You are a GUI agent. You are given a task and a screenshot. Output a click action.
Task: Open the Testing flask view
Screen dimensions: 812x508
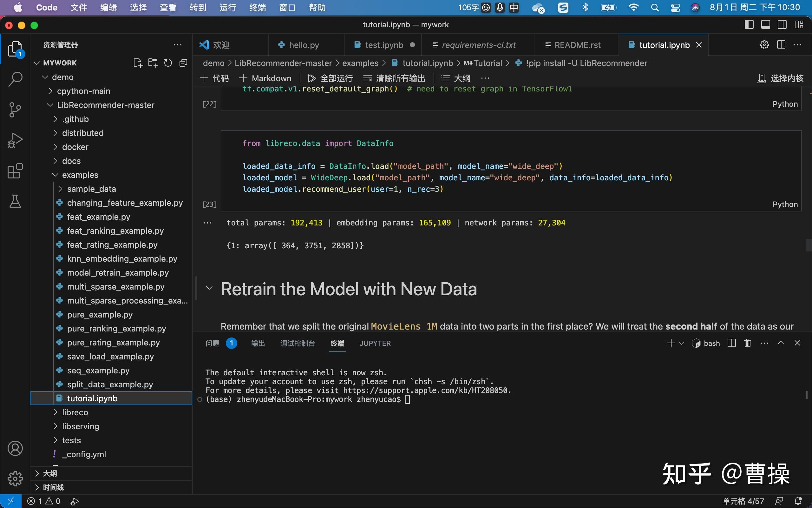tap(15, 201)
